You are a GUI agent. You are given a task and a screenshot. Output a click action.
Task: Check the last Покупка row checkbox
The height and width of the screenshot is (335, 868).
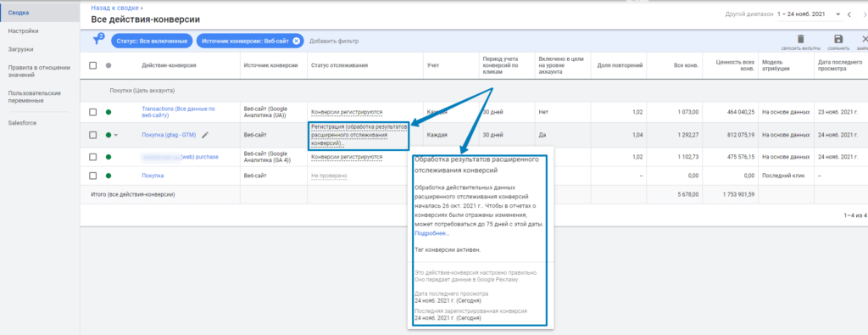(93, 176)
